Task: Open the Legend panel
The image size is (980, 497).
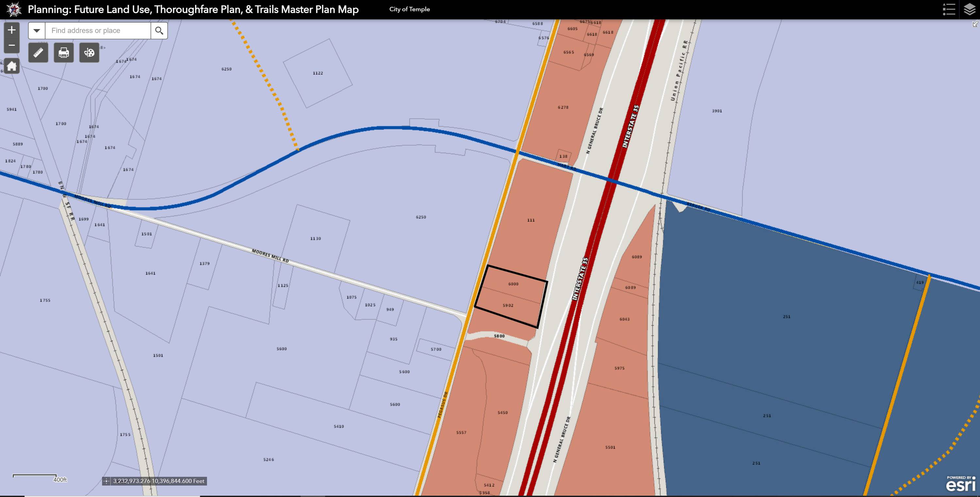Action: pos(949,9)
